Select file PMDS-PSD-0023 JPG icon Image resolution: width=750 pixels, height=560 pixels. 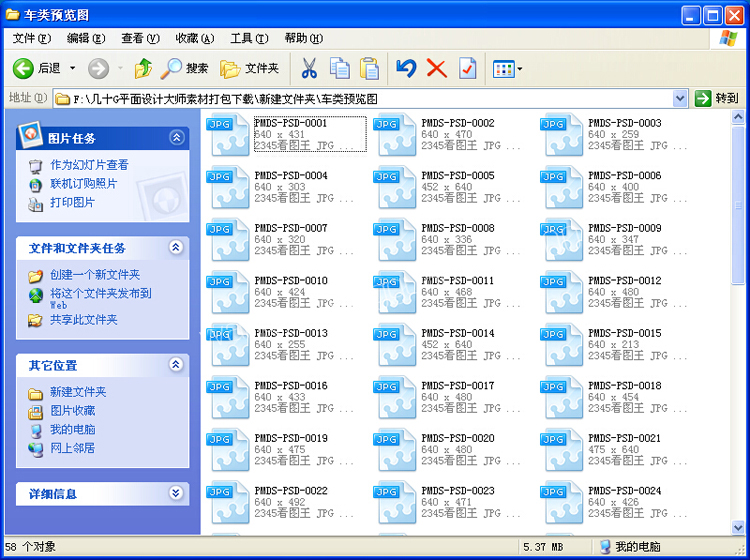(395, 503)
